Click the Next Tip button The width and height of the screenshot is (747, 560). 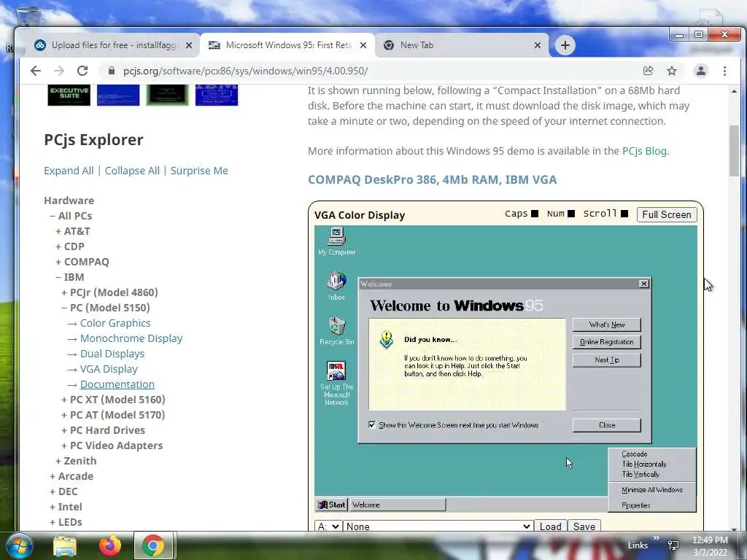click(606, 360)
